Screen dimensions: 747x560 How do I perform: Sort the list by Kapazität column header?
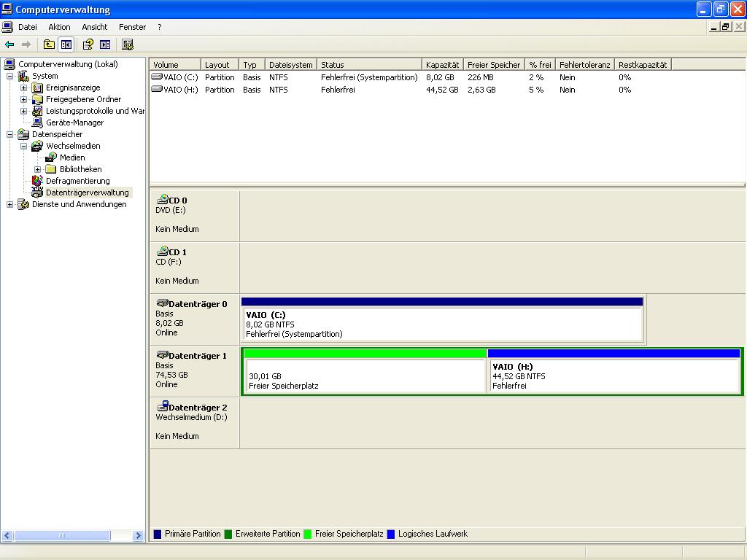(442, 65)
